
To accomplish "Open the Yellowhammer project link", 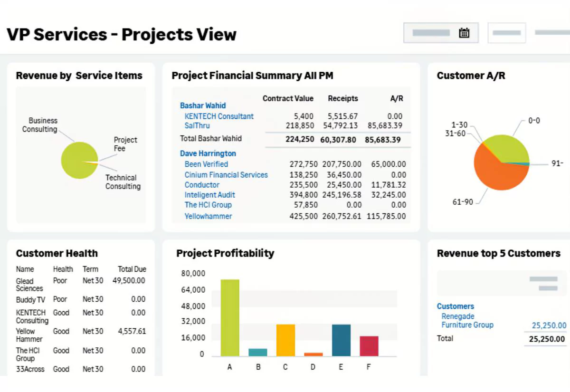I will 209,216.
